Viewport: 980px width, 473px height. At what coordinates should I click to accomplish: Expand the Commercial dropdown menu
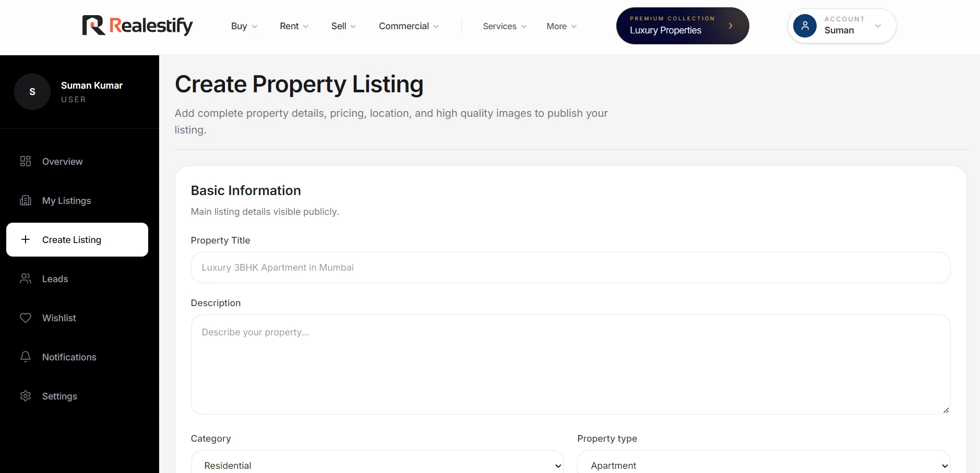[409, 26]
